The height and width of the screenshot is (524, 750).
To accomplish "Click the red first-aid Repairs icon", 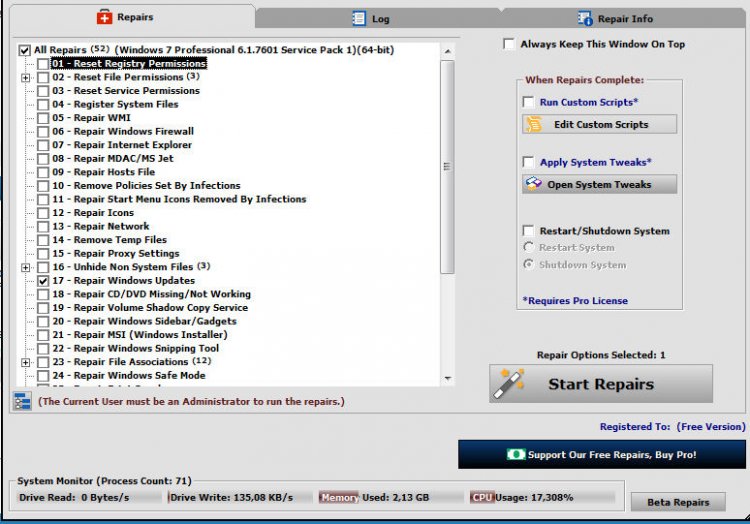I will click(x=104, y=17).
